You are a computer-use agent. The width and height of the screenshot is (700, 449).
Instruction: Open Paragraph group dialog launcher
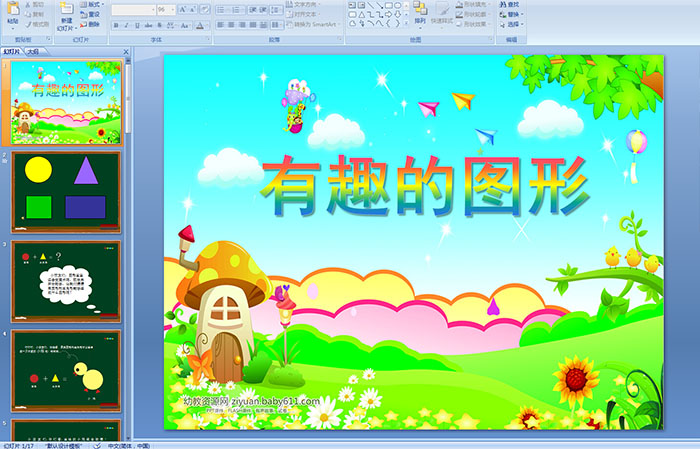[x=340, y=40]
